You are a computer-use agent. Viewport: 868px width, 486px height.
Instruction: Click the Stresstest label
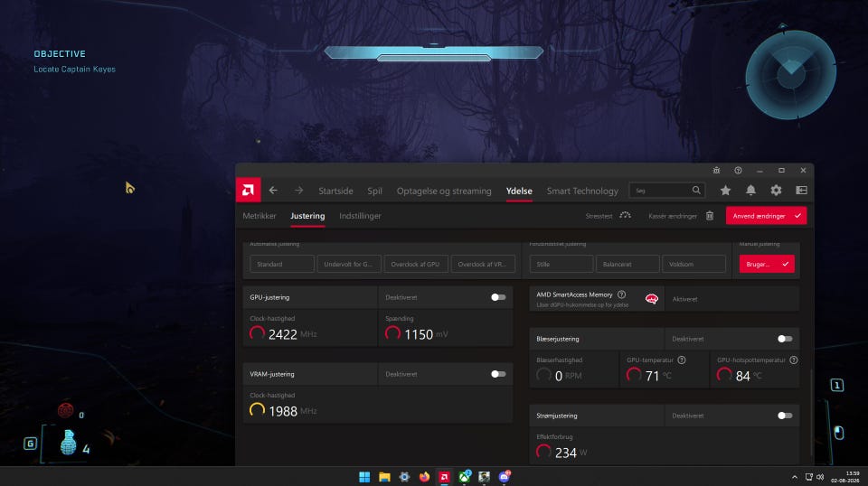(x=599, y=216)
